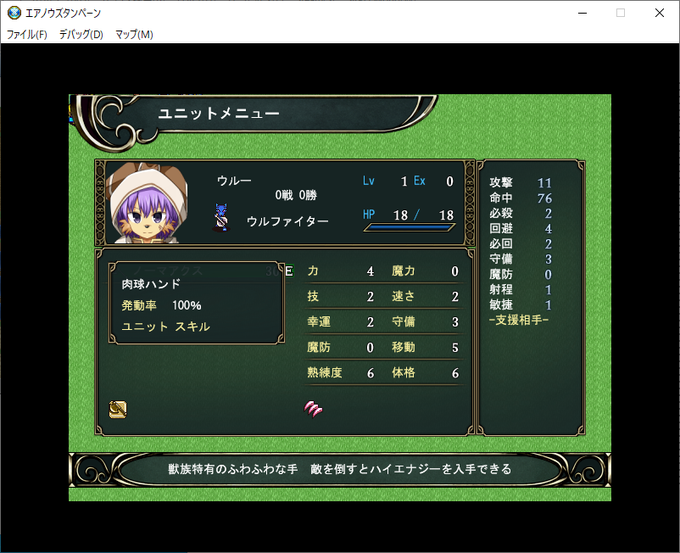680x553 pixels.
Task: Click the 0戦 0勝 battle record
Action: point(296,195)
